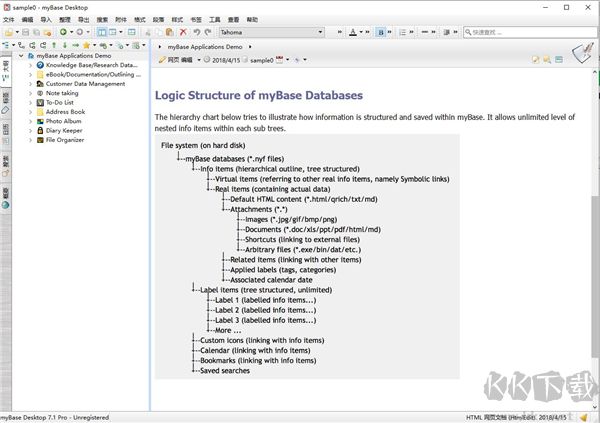Image resolution: width=600 pixels, height=423 pixels.
Task: Click the teal panel icon at header right
Action: pos(559,59)
